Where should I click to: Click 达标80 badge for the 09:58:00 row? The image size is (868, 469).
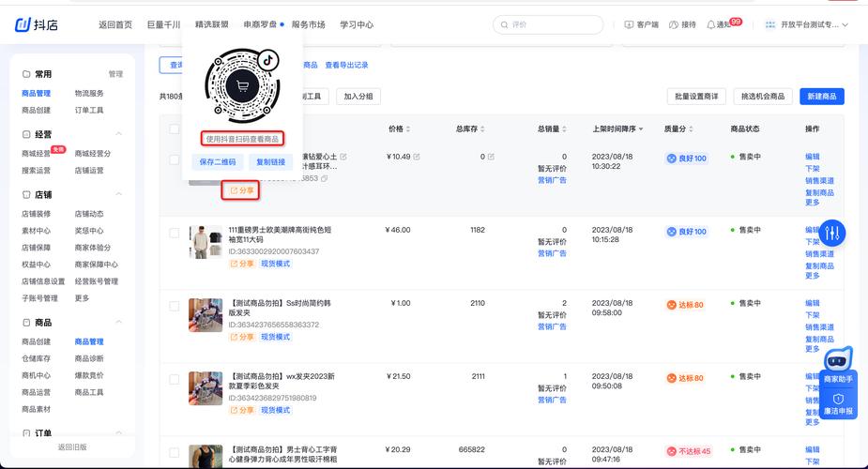click(685, 305)
